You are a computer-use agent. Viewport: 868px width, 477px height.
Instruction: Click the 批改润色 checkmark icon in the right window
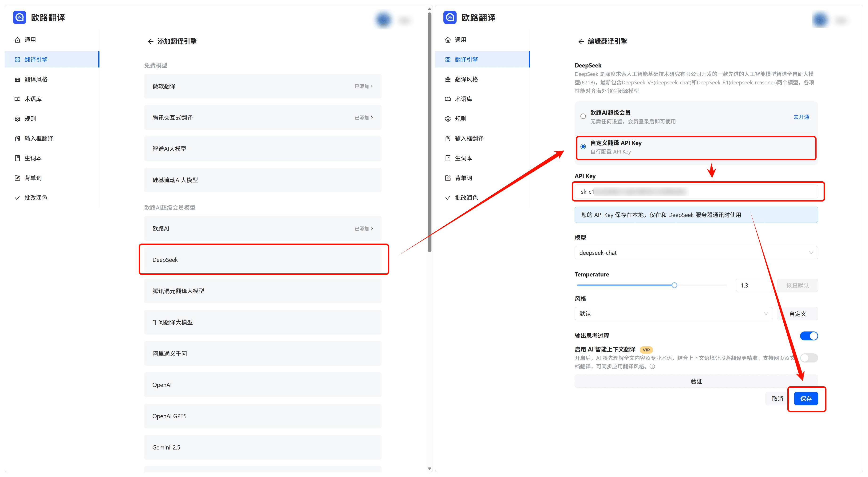(x=448, y=198)
